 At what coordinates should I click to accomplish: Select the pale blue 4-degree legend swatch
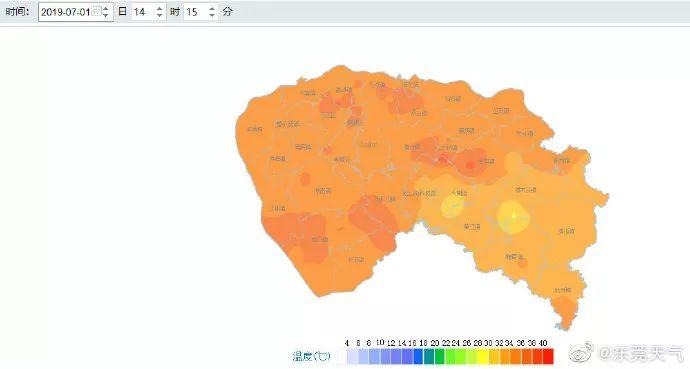[x=352, y=356]
